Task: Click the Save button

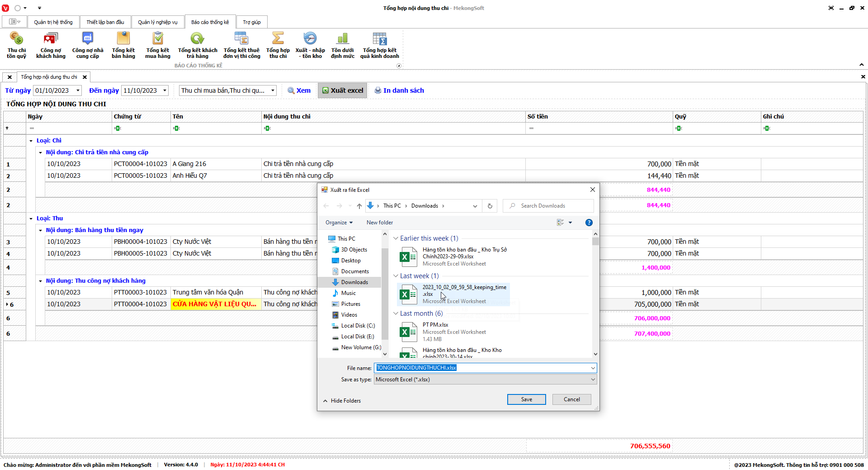Action: pos(526,399)
